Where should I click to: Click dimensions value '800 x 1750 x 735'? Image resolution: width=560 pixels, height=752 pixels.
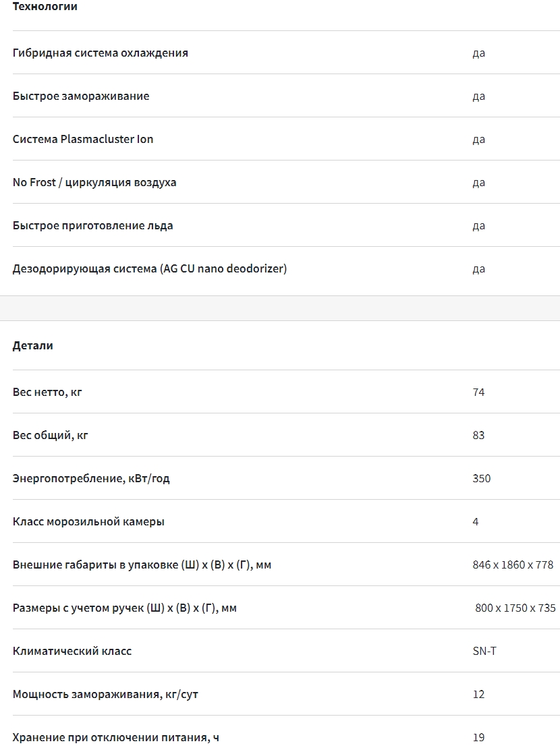pyautogui.click(x=515, y=608)
